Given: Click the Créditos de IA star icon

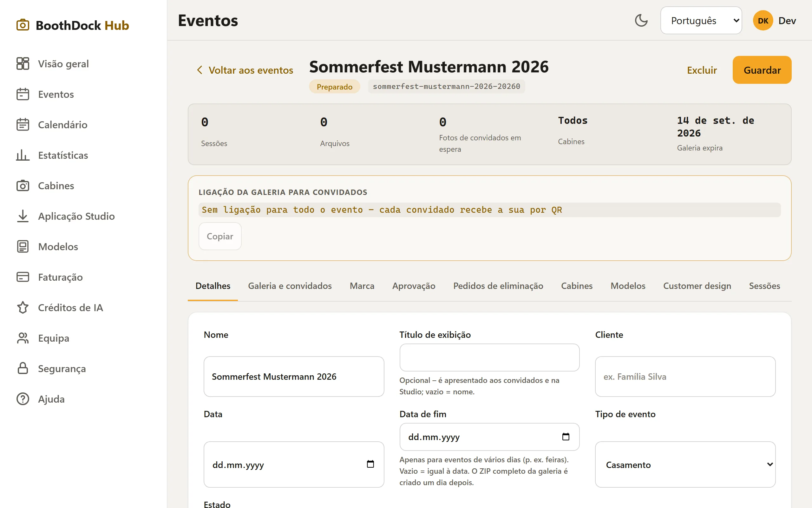Looking at the screenshot, I should tap(23, 307).
